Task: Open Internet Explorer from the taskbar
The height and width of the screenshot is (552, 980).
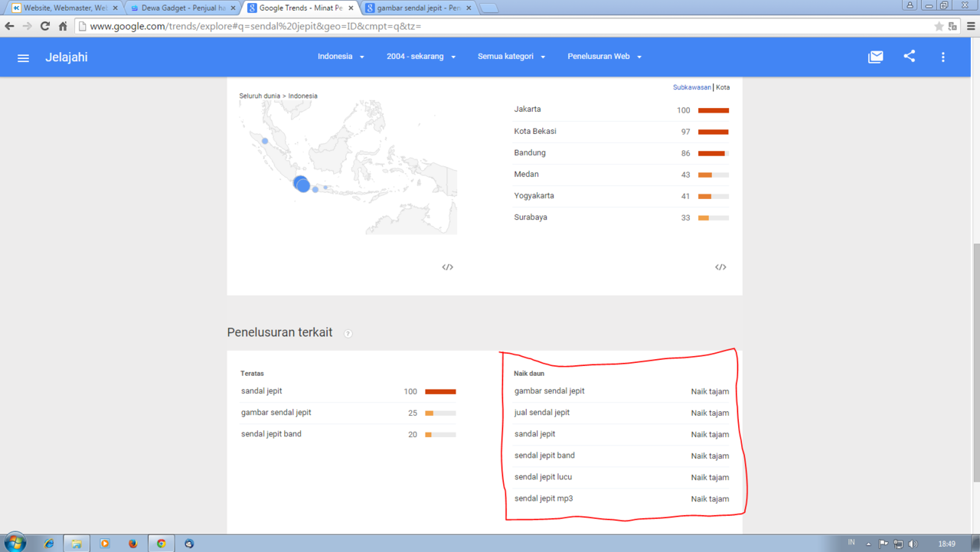Action: [49, 544]
